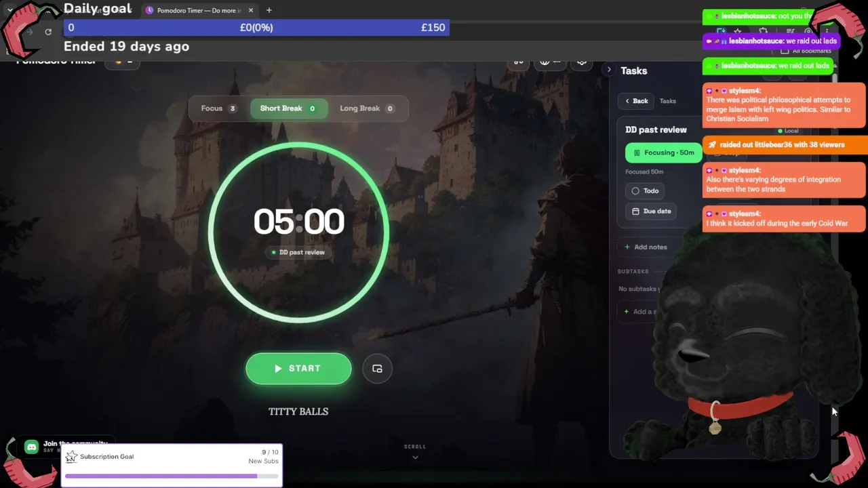
Task: Toggle the Todo status
Action: pyautogui.click(x=644, y=191)
